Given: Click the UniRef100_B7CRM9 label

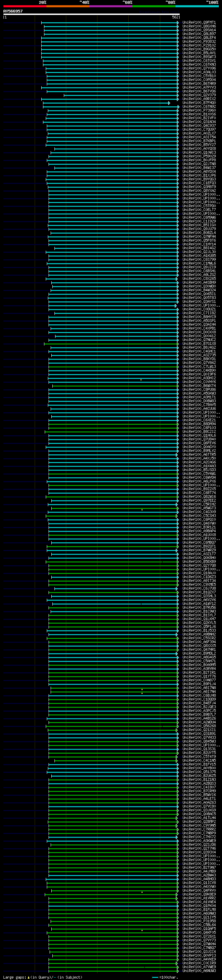Looking at the screenshot, I should click(199, 791).
